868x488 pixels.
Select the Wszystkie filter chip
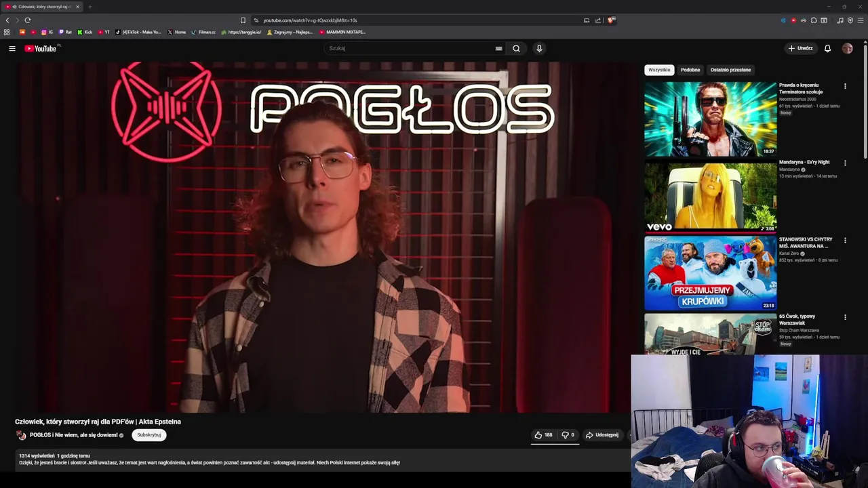tap(659, 70)
